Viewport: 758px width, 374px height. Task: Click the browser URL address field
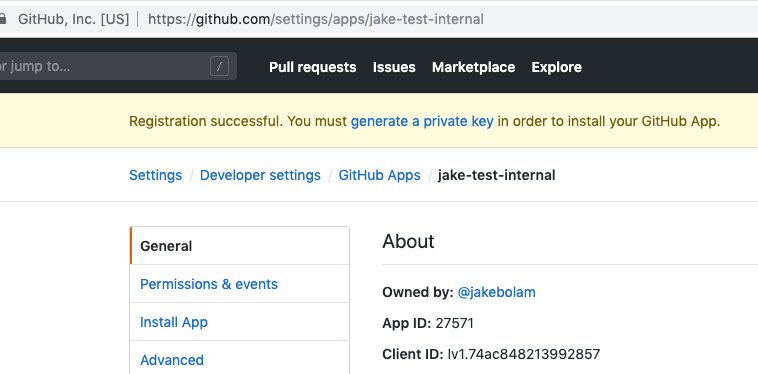(x=316, y=19)
